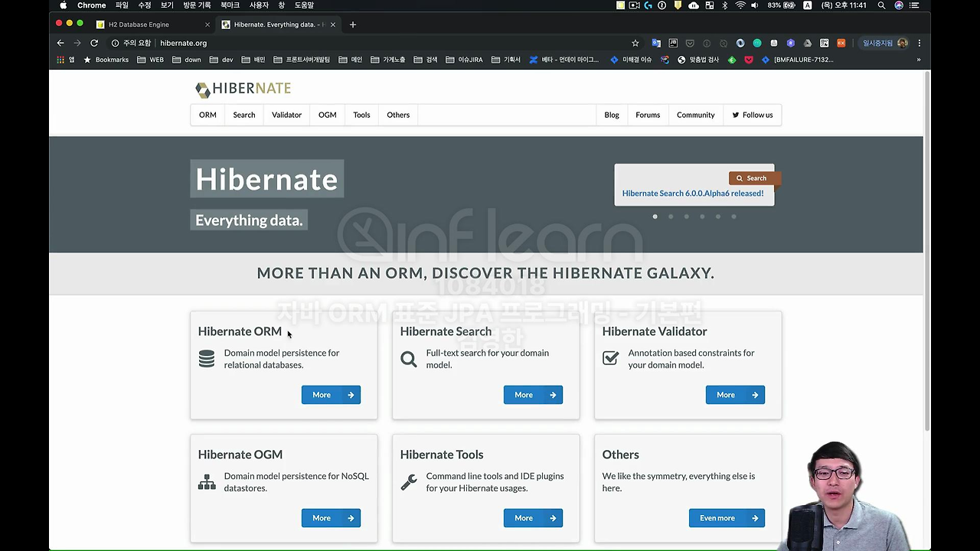Image resolution: width=980 pixels, height=551 pixels.
Task: Open the '가게노출' bookmarks folder
Action: pos(388,60)
